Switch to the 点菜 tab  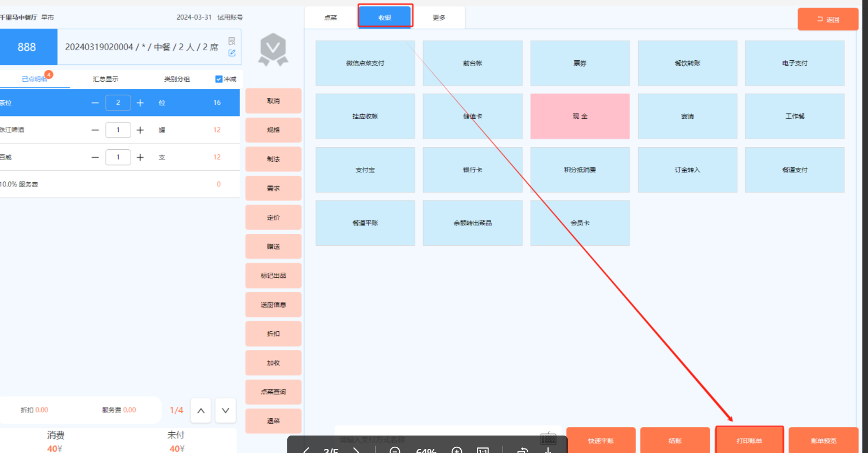331,18
